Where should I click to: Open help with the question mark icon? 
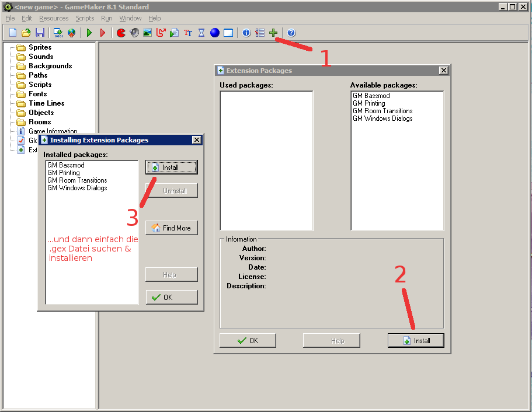click(291, 33)
